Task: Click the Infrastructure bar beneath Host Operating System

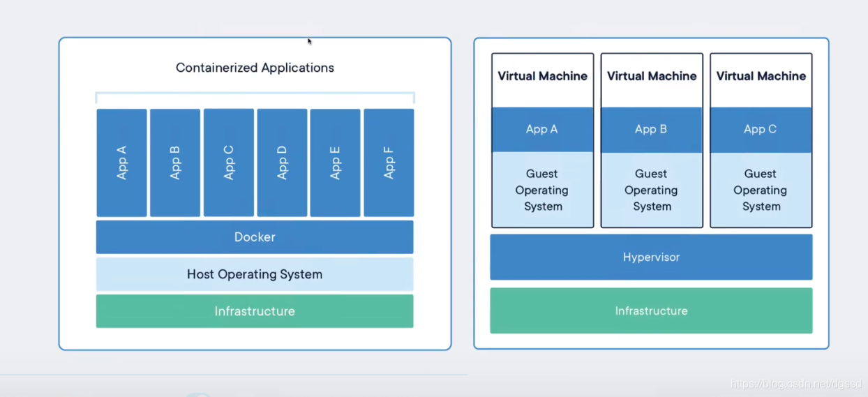Action: (255, 311)
